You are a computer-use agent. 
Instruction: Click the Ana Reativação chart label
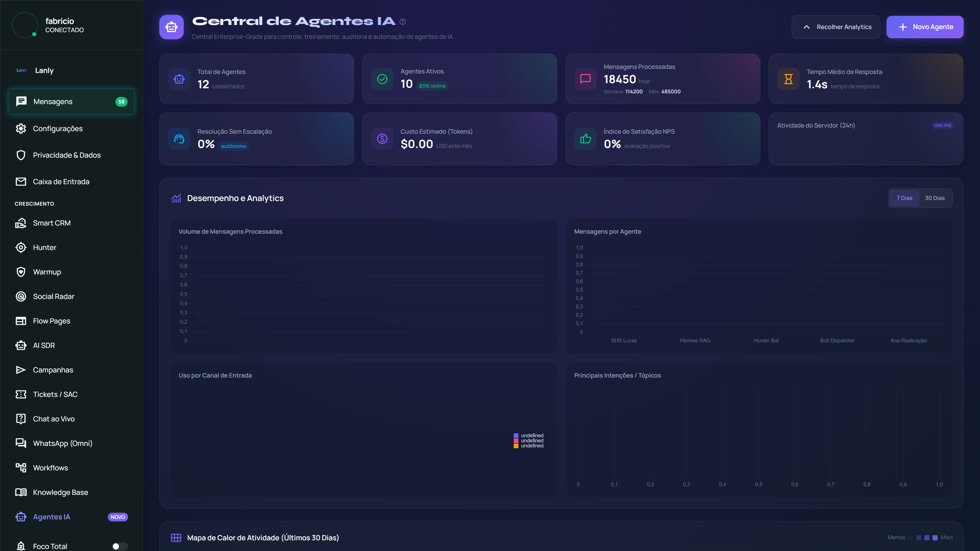point(909,341)
